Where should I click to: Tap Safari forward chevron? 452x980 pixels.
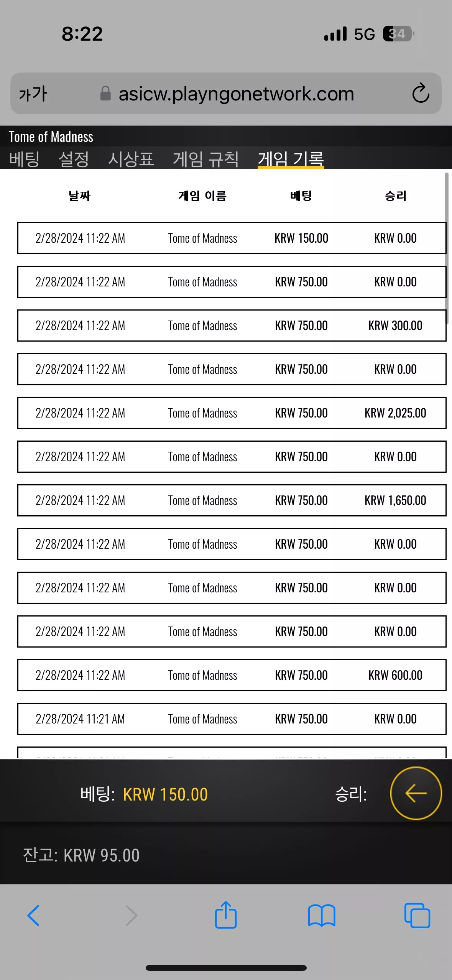tap(131, 916)
